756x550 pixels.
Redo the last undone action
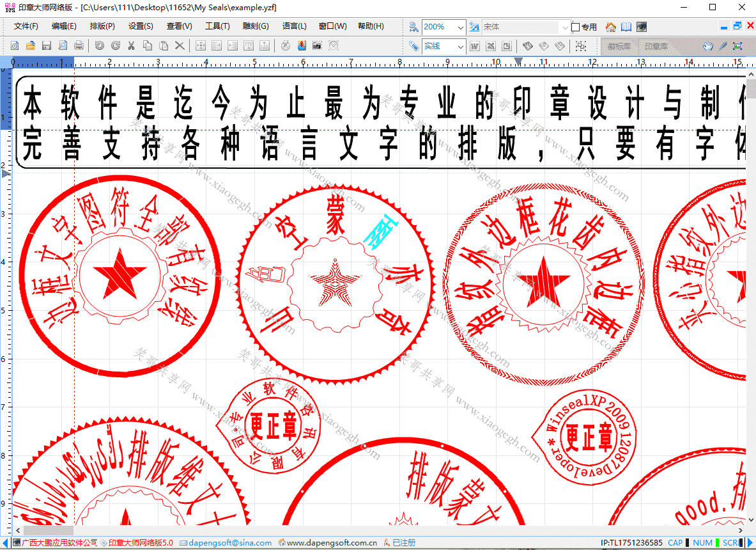click(x=116, y=46)
